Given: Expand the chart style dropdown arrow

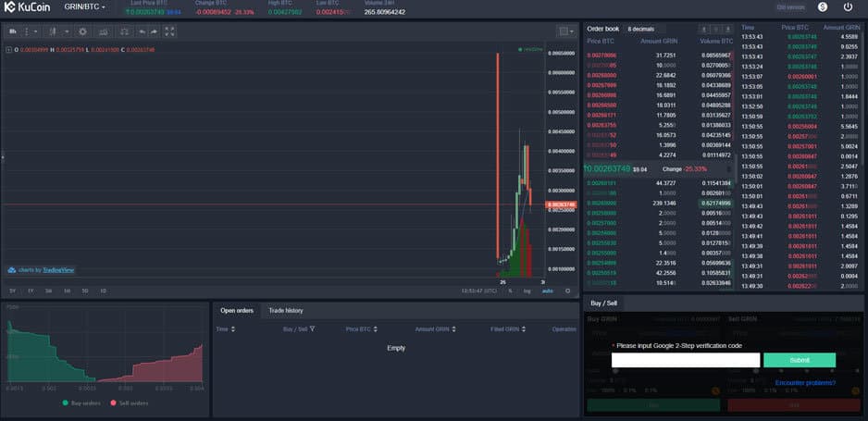Looking at the screenshot, I should click(67, 31).
